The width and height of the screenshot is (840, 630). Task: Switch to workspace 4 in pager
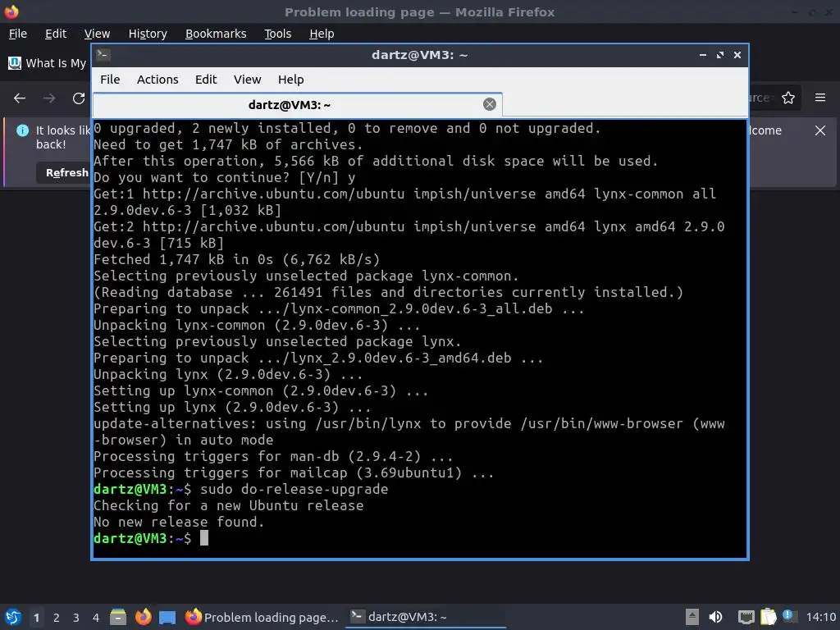(x=96, y=618)
